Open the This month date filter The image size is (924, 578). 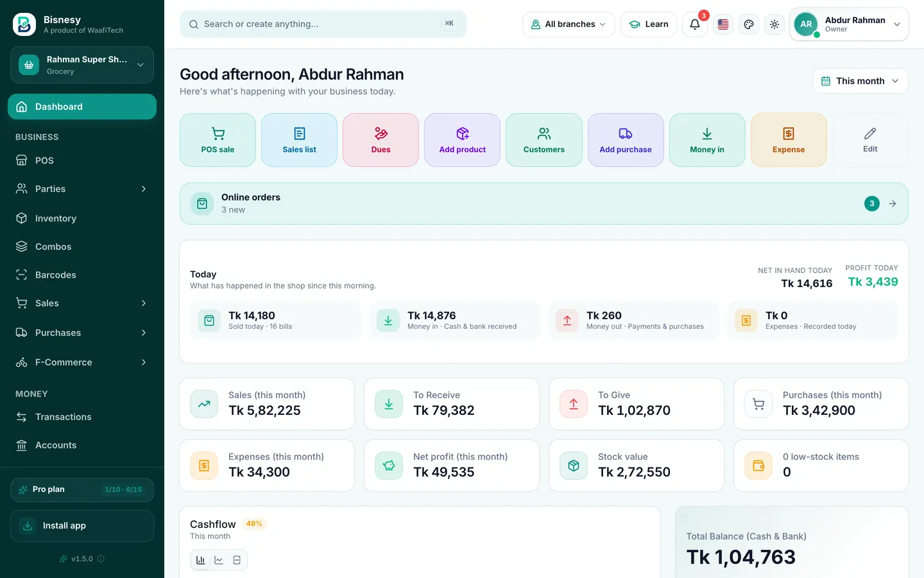point(860,81)
